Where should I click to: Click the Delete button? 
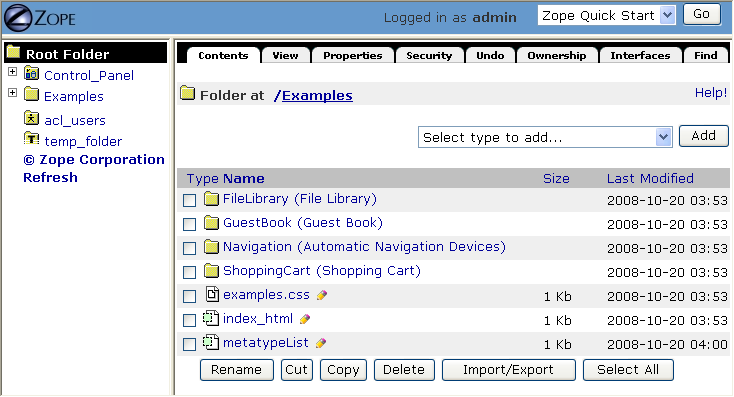click(x=404, y=370)
